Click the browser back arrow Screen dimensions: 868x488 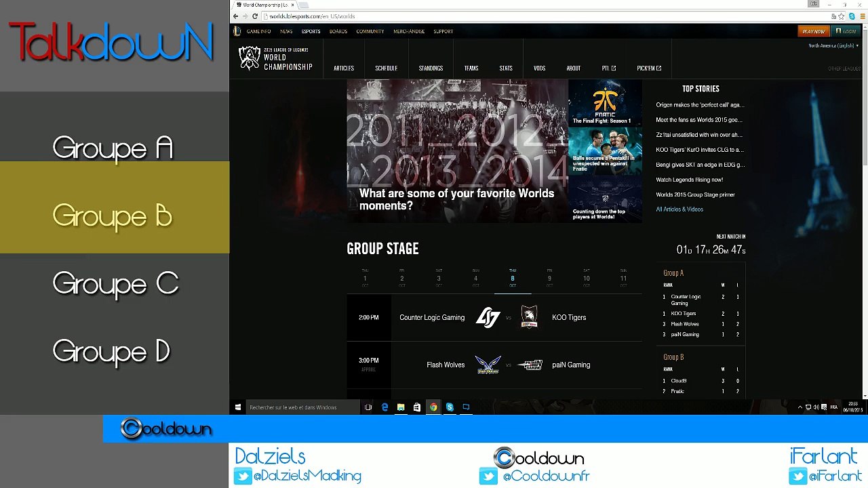[x=235, y=16]
